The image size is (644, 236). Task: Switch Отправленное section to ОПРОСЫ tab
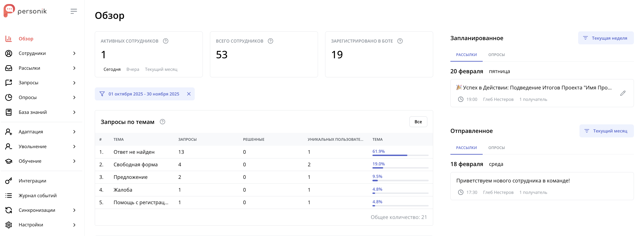(497, 147)
